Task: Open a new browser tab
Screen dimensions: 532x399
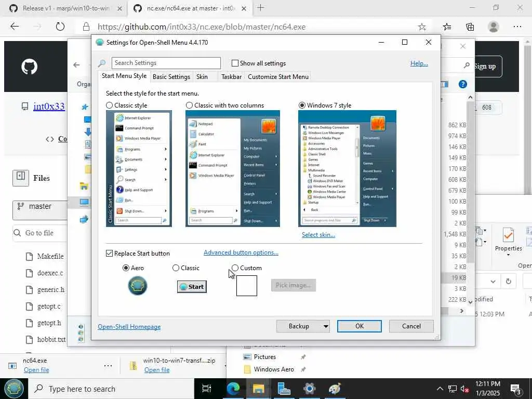Action: [261, 8]
